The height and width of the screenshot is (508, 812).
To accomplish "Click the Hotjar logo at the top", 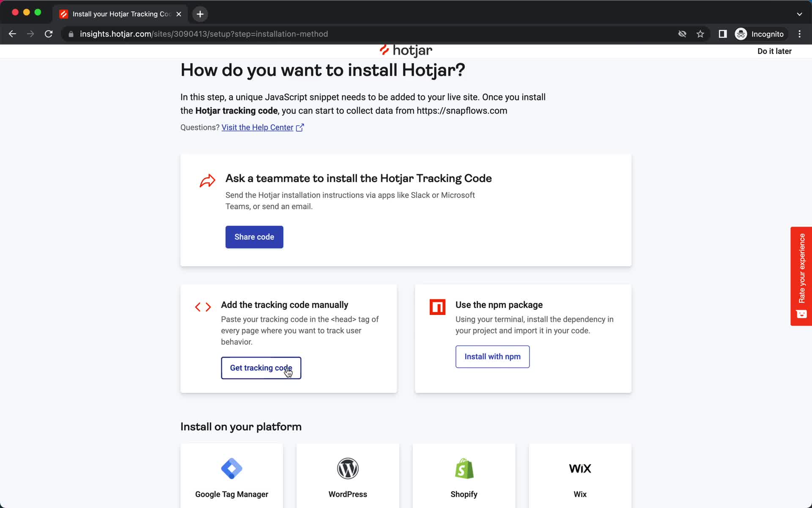I will [x=405, y=50].
